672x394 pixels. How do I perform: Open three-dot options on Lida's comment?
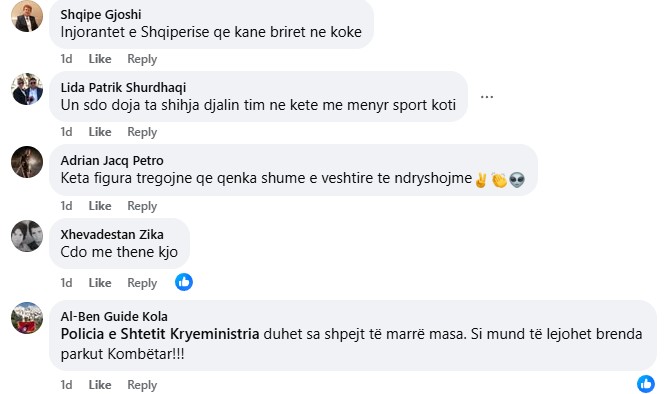click(486, 97)
